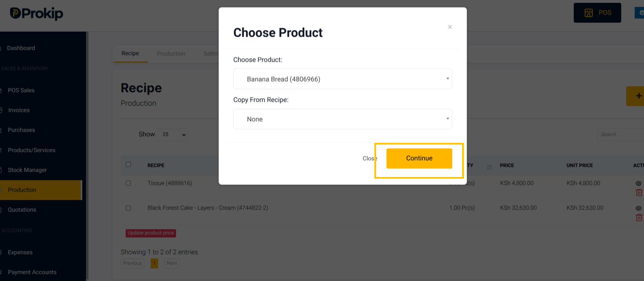This screenshot has height=281, width=644.
Task: Close the Choose Product dialog with X
Action: point(450,27)
